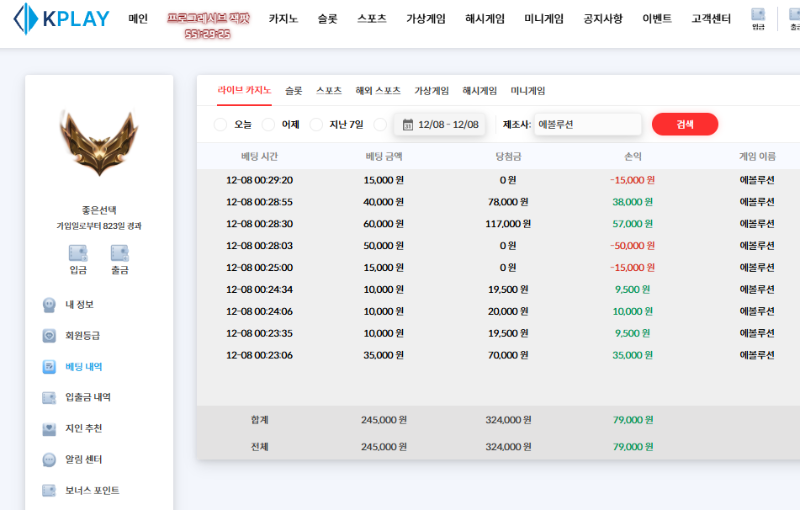Click the 당첨금 column header
Viewport: 800px width, 510px height.
pyautogui.click(x=508, y=157)
